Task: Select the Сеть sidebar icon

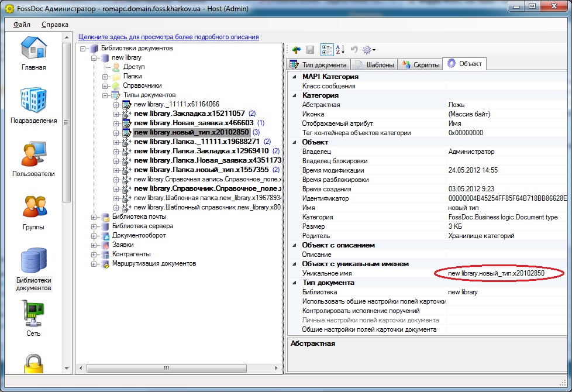Action: 33,319
